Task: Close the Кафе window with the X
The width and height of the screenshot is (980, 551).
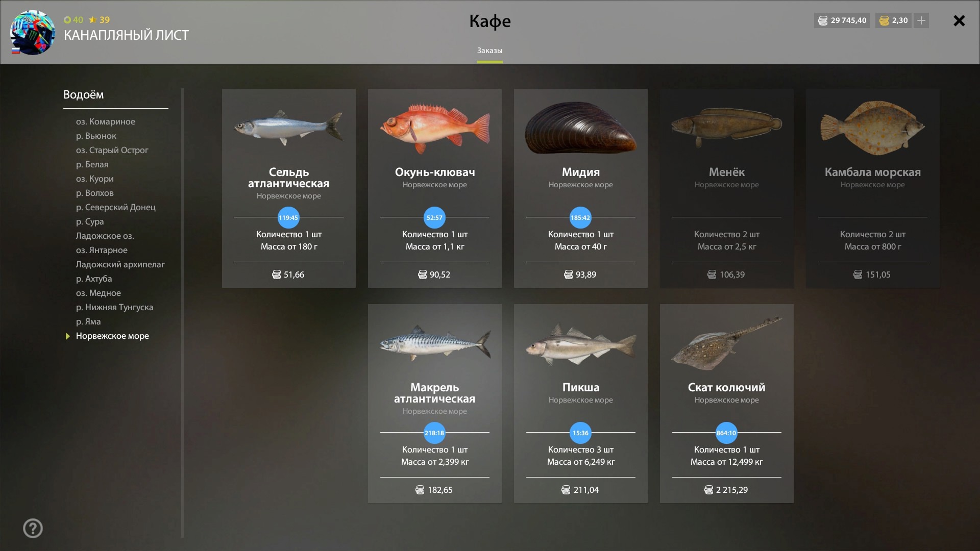Action: click(x=959, y=21)
